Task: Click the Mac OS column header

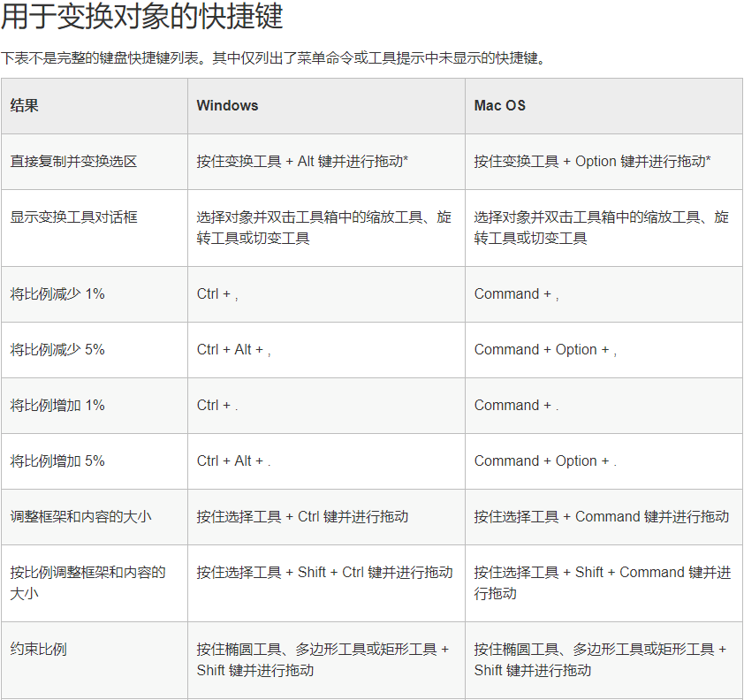Action: 604,106
